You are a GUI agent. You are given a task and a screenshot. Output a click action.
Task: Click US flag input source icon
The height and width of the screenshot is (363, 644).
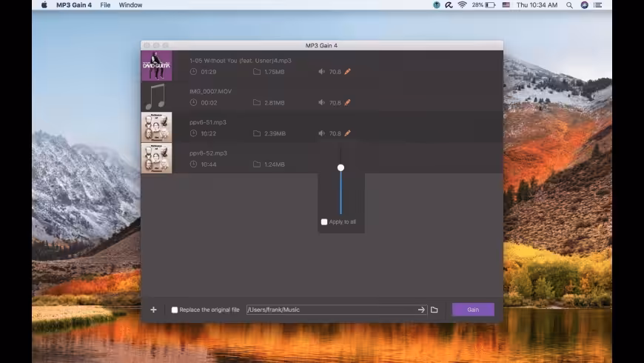(506, 5)
